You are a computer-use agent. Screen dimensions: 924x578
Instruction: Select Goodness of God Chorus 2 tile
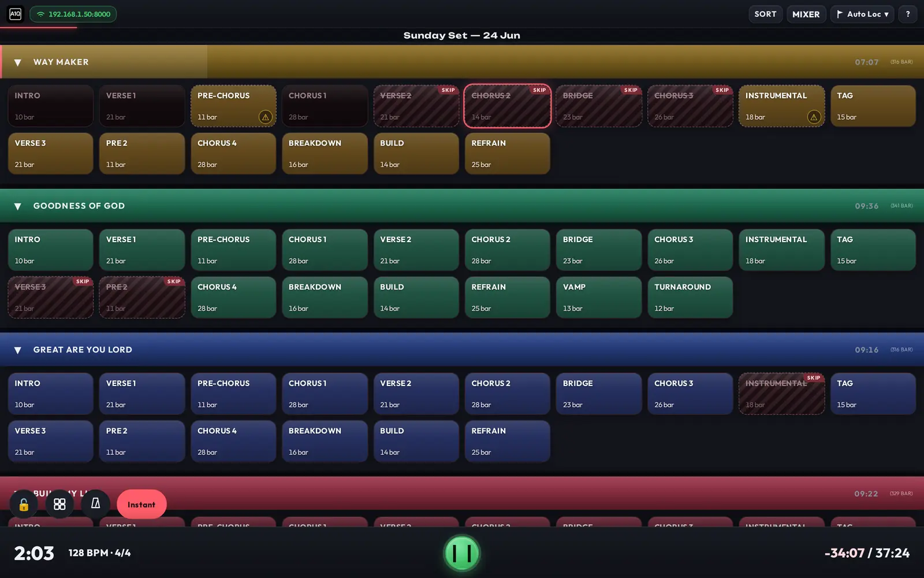[508, 250]
